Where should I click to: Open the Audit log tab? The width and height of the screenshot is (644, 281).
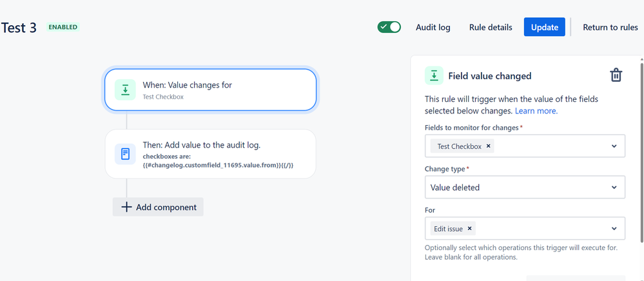(433, 28)
